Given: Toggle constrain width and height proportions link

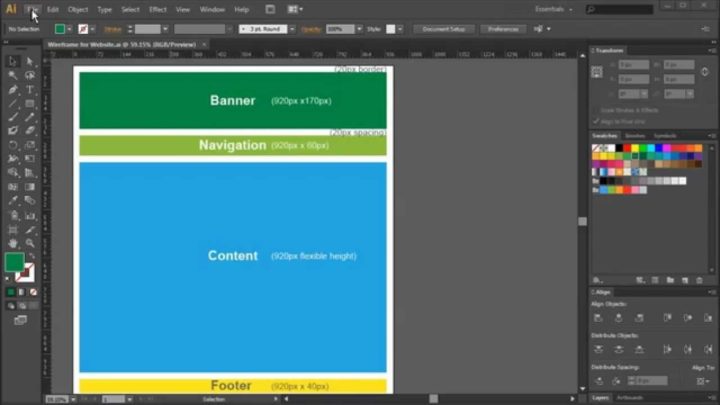Looking at the screenshot, I should pyautogui.click(x=705, y=72).
